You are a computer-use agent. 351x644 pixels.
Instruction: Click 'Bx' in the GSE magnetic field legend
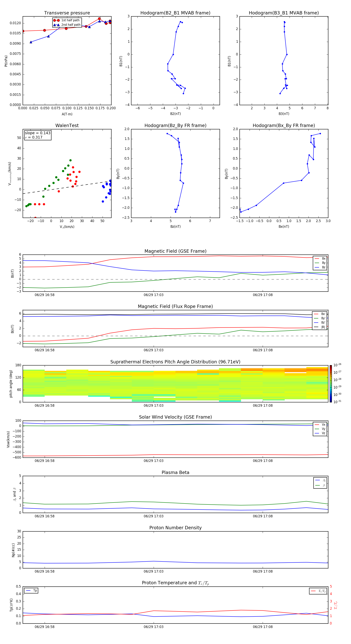point(320,259)
